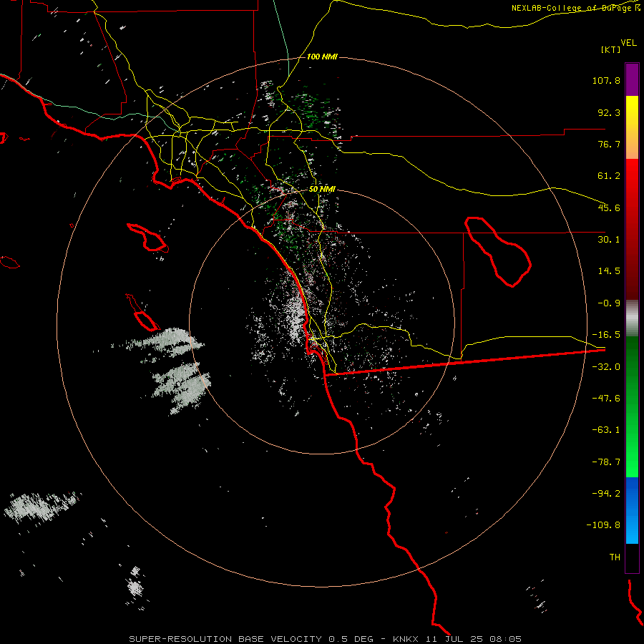This screenshot has width=644, height=644.
Task: Click the yellow segment of velocity color bar
Action: point(632,127)
